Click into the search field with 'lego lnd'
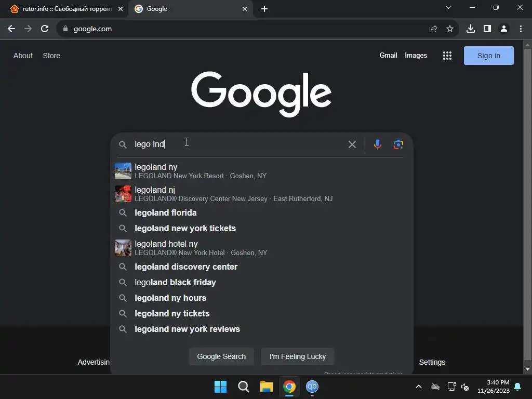The image size is (532, 399). [237, 144]
